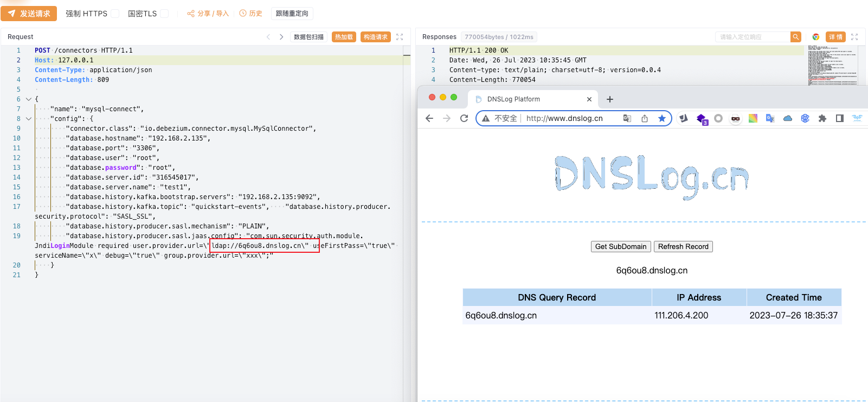Click the purple extension with badge 3
The height and width of the screenshot is (402, 868).
702,119
